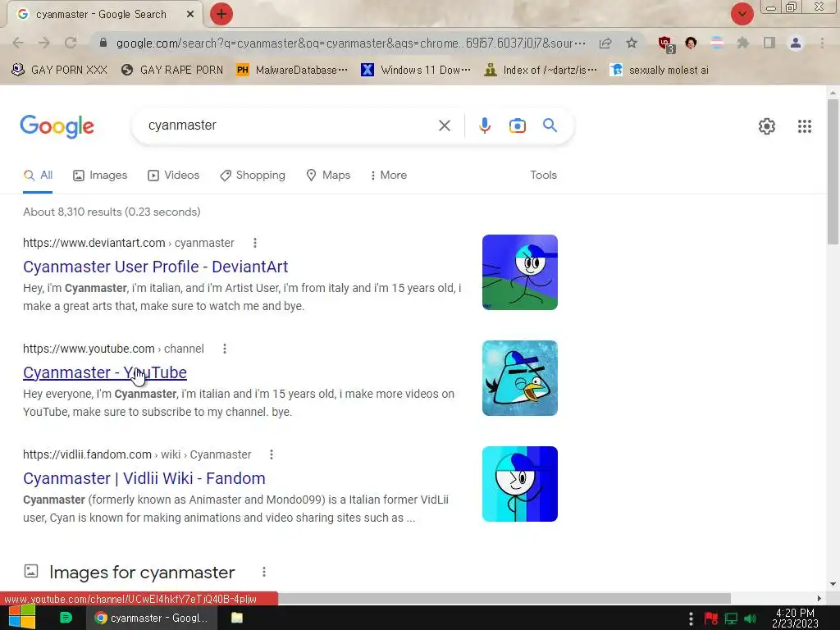Open the Windows 11 Dow... bookmark
840x630 pixels.
pyautogui.click(x=416, y=71)
